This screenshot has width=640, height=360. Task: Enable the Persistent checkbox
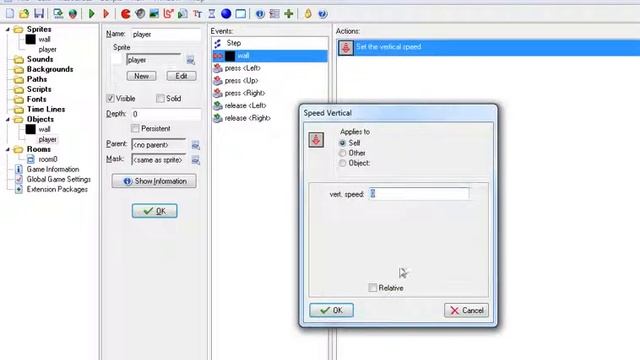[135, 128]
